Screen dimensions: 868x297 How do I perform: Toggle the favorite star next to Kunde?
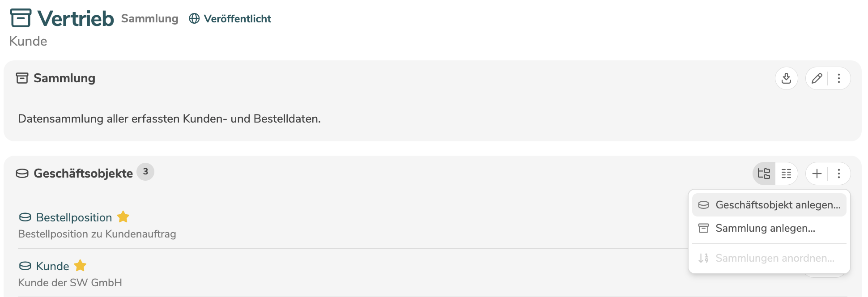(80, 265)
